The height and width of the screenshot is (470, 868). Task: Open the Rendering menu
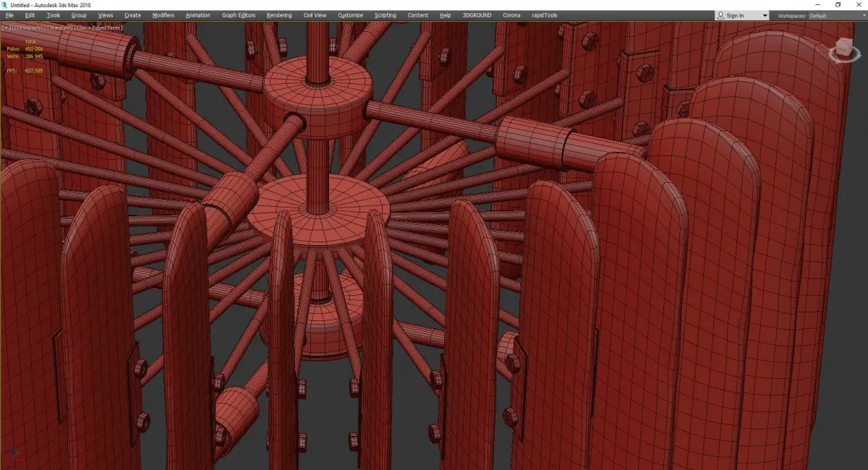(x=279, y=15)
